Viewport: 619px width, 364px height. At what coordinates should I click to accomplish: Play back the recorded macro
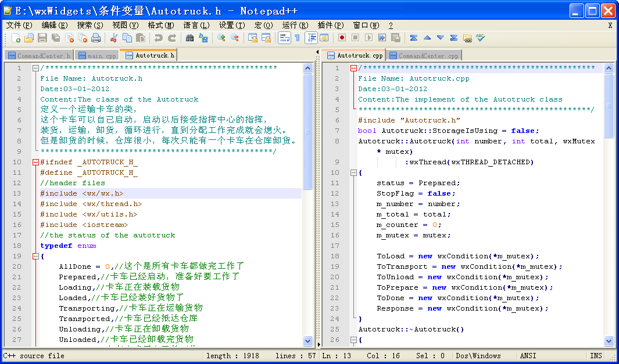tap(368, 38)
